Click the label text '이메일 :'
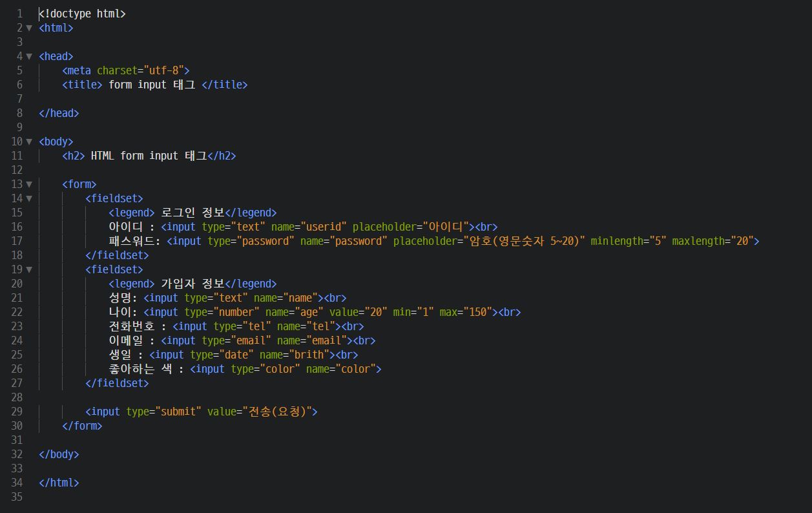The image size is (812, 513). [132, 340]
